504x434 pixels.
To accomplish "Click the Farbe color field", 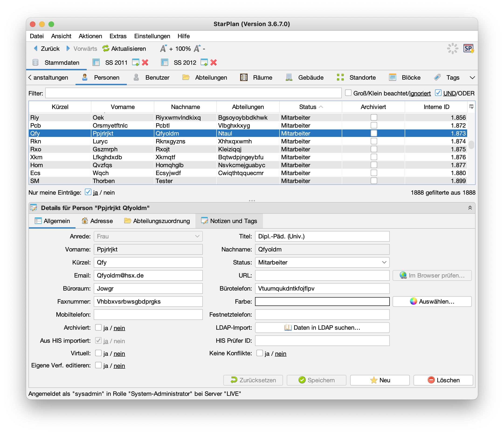I will pyautogui.click(x=322, y=302).
